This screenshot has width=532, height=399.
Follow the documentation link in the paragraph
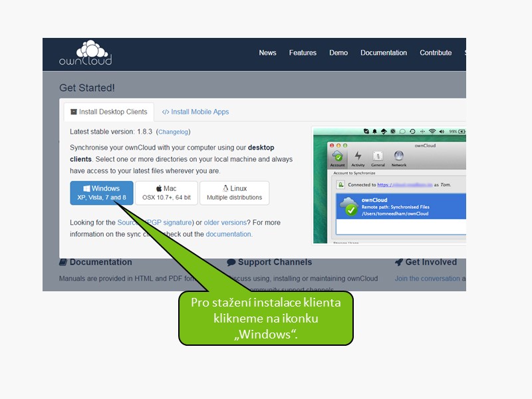(x=228, y=234)
